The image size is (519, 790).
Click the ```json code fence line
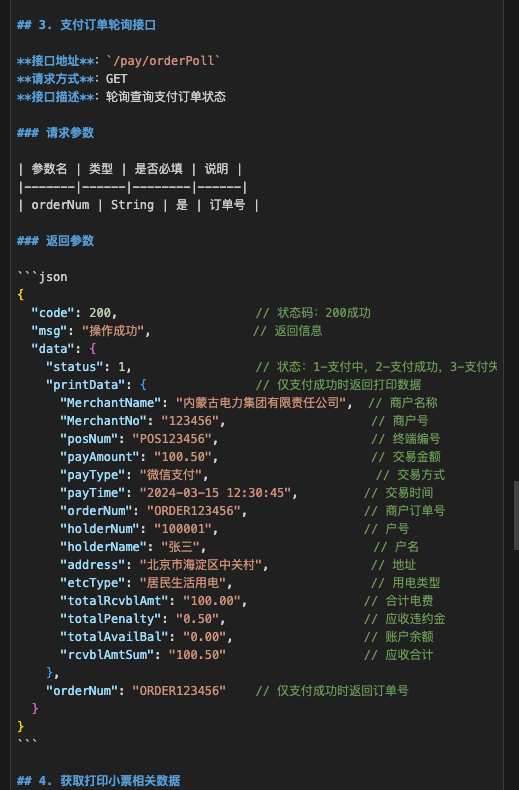(42, 277)
